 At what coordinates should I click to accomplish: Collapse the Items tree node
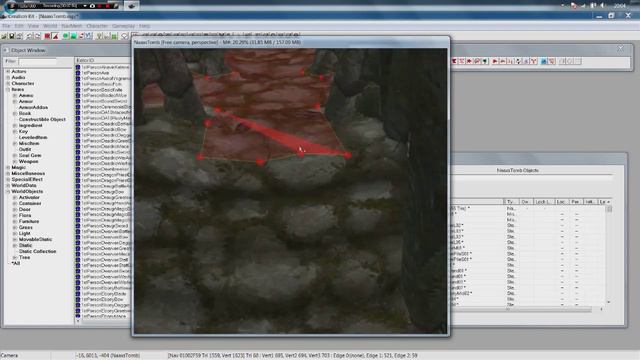click(8, 89)
